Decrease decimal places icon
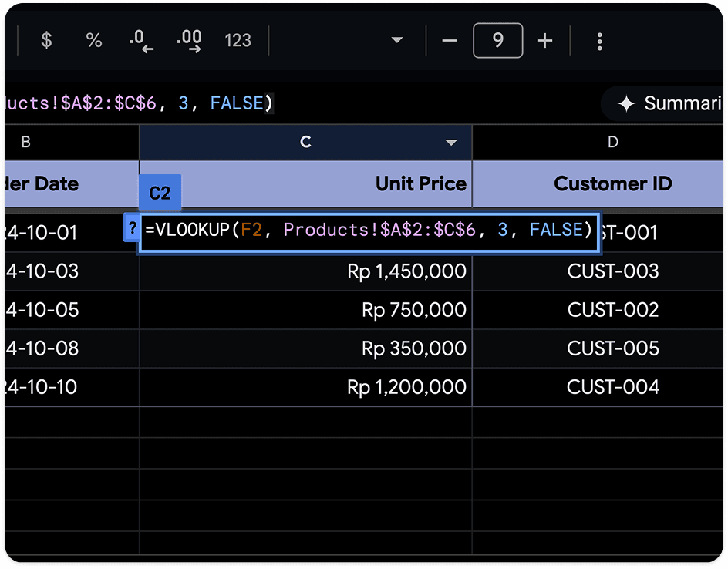 click(140, 40)
